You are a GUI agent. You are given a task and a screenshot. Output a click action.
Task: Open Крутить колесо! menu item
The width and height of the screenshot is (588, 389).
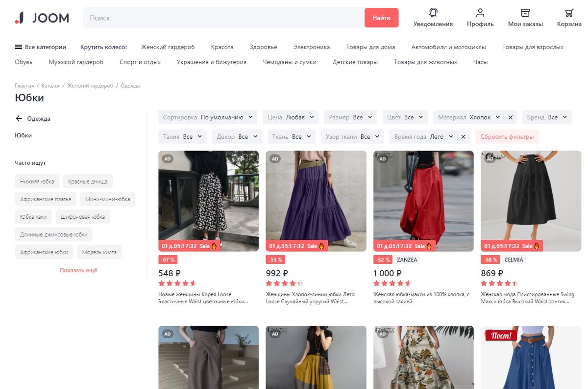pos(103,47)
